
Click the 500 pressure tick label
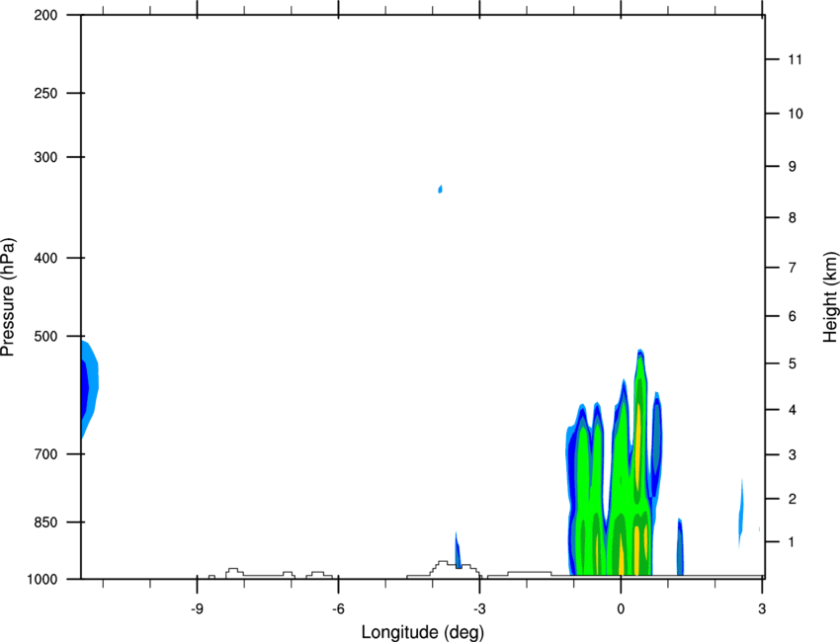coord(45,336)
